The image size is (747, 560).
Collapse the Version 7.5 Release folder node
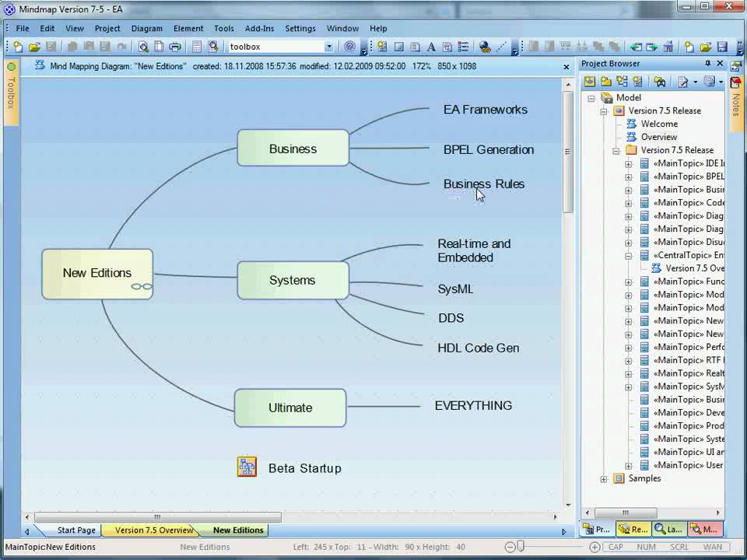tap(616, 151)
